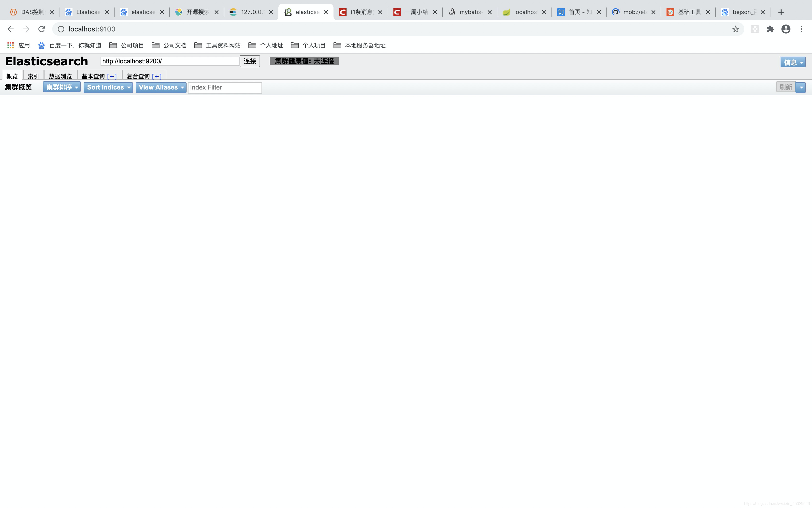Open a new tab with plus icon
Image resolution: width=812 pixels, height=508 pixels.
pyautogui.click(x=781, y=12)
